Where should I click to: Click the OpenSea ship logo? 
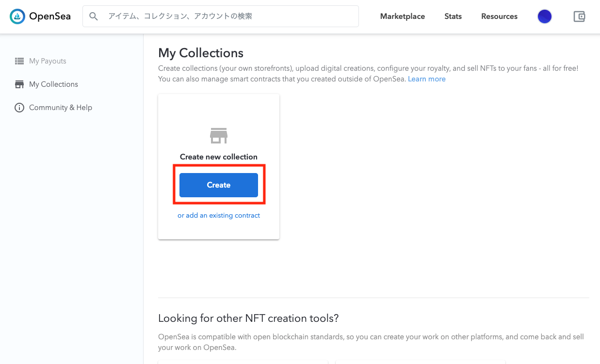(x=17, y=16)
